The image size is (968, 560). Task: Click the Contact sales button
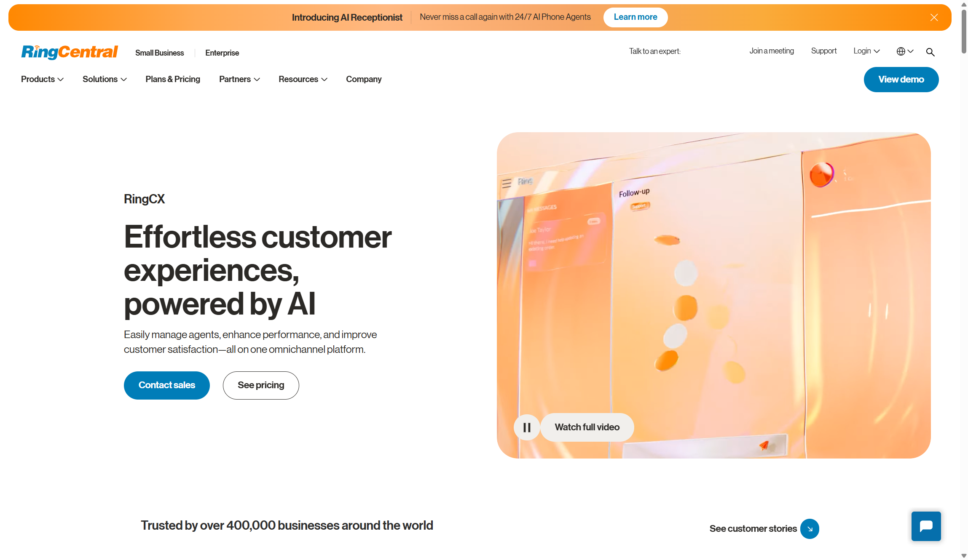(167, 385)
